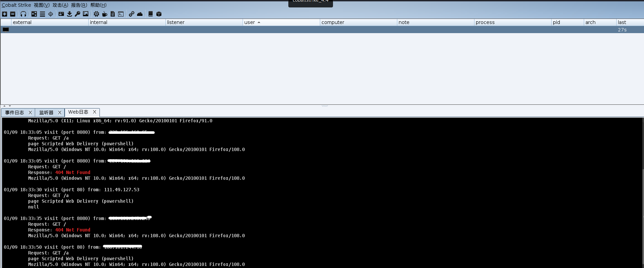This screenshot has width=644, height=268.
Task: Click the coffee cup Java applet icon
Action: pos(105,14)
